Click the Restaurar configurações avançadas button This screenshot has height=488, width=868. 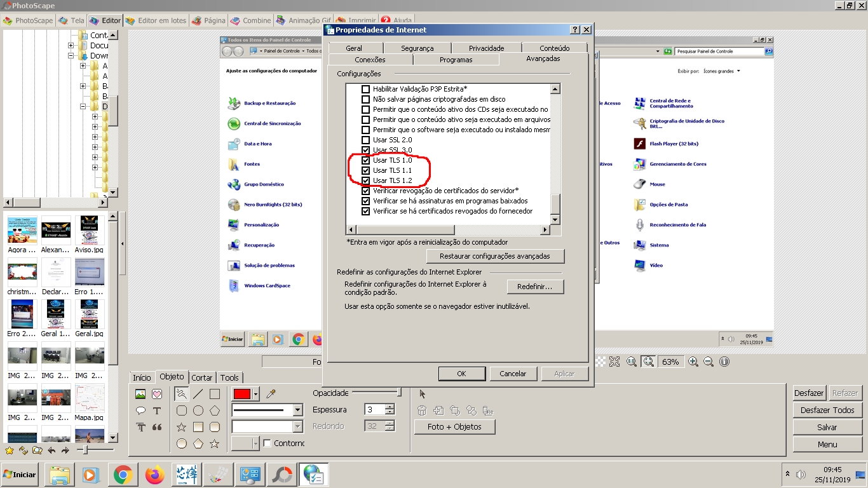coord(494,256)
